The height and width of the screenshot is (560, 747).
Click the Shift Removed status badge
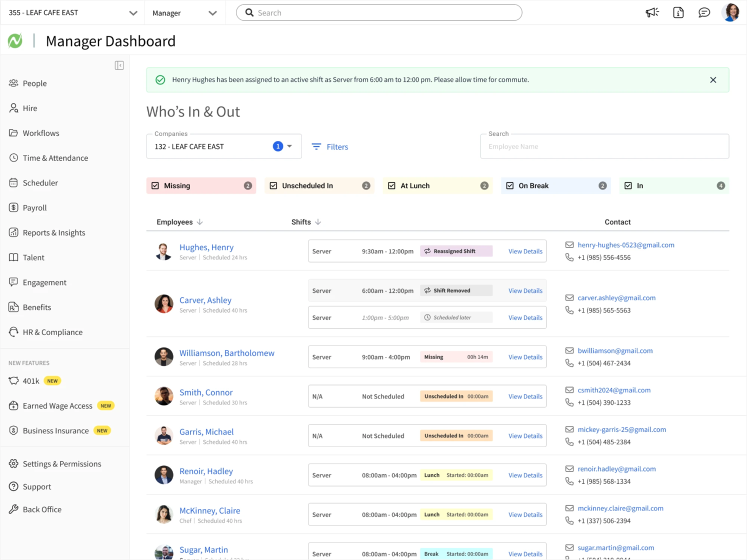click(456, 290)
